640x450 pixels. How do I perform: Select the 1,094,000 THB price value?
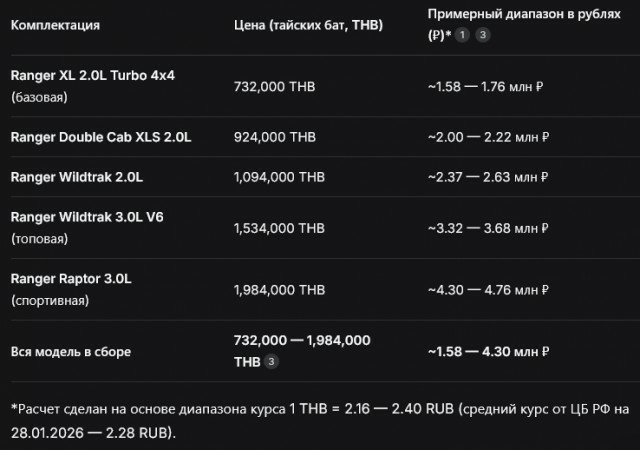pyautogui.click(x=278, y=177)
